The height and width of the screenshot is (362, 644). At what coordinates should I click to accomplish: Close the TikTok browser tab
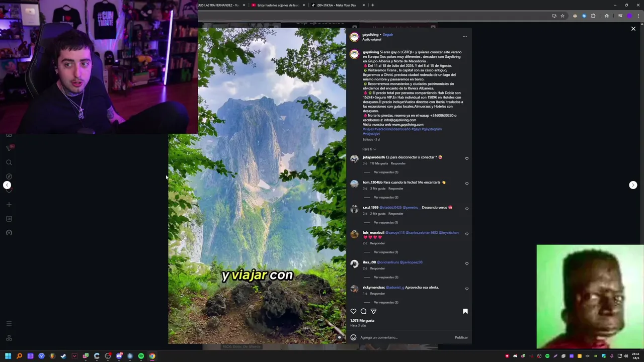[364, 5]
